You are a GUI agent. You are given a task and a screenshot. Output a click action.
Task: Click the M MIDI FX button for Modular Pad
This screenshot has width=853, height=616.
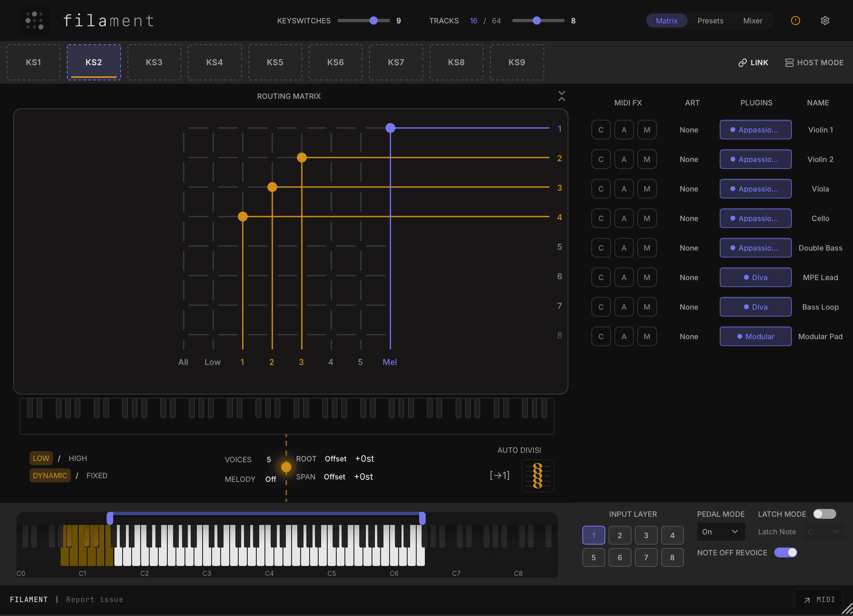pos(647,336)
